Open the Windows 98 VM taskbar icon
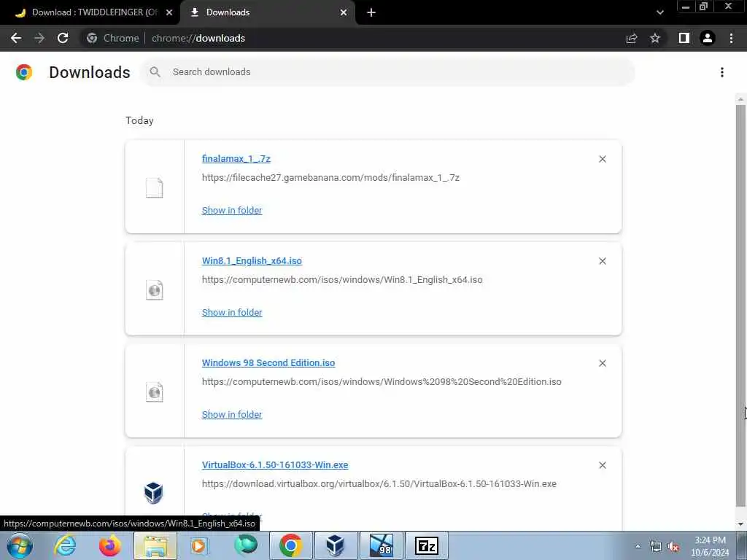 click(x=381, y=545)
